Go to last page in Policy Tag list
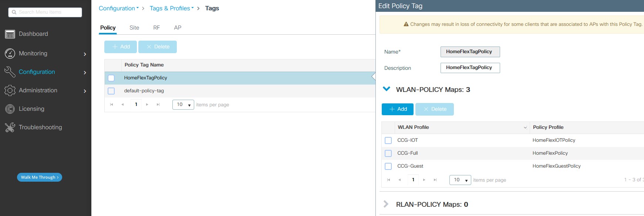Viewport: 644px width, 216px height. (x=158, y=104)
